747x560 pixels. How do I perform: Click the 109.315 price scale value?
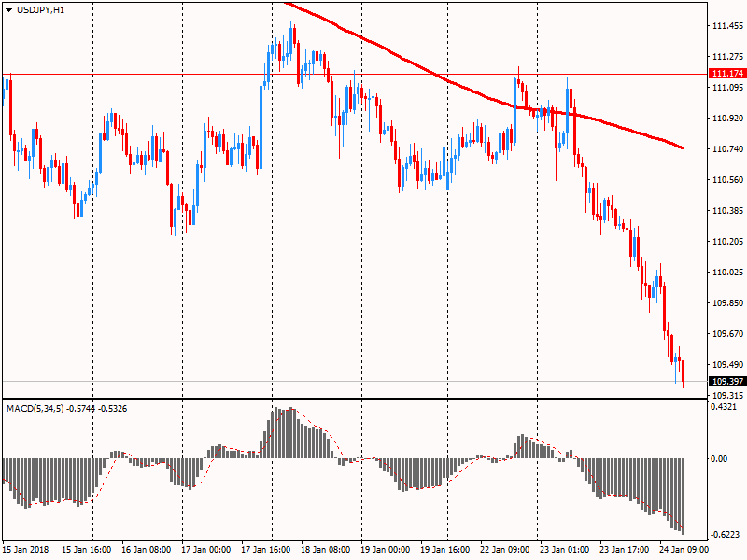pyautogui.click(x=727, y=395)
